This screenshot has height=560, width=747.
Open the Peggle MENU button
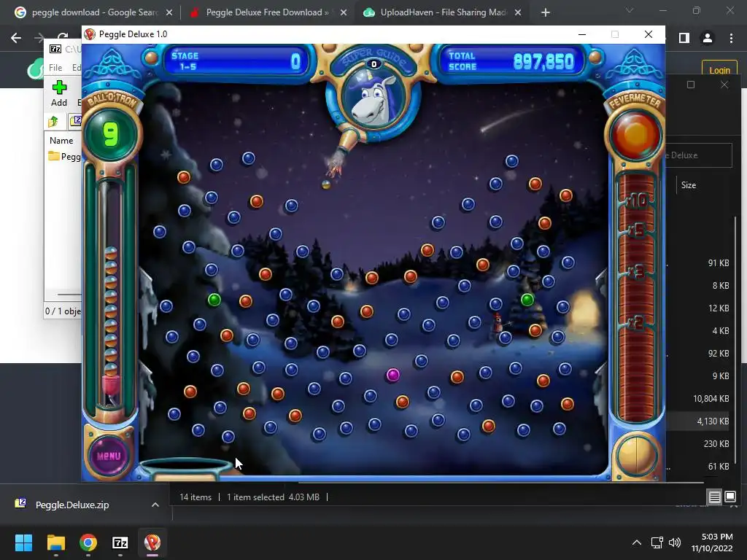(x=109, y=456)
